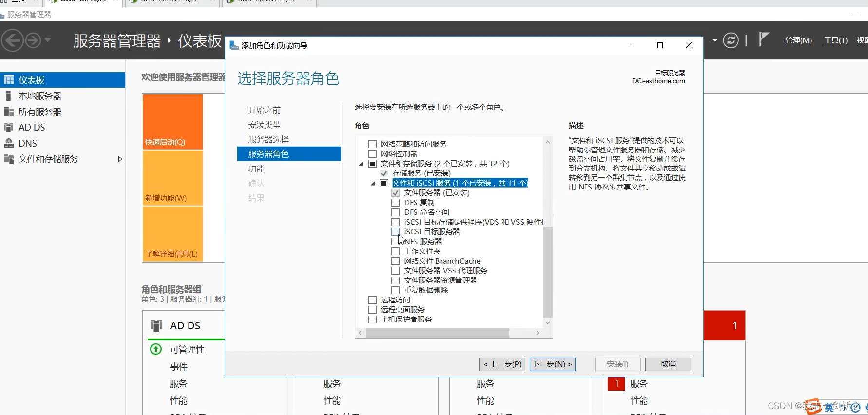868x415 pixels.
Task: Collapse the 文件和存储服务 tree node
Action: [x=361, y=164]
